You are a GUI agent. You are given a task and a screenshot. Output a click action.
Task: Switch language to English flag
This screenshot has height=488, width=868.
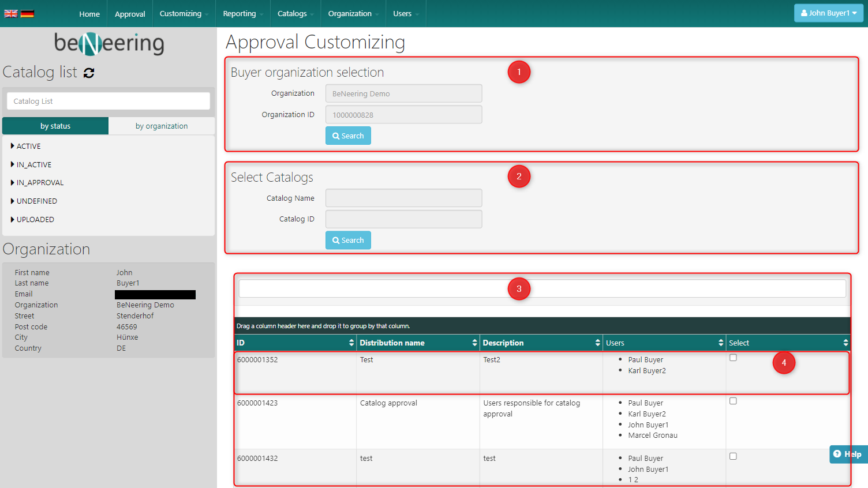11,14
